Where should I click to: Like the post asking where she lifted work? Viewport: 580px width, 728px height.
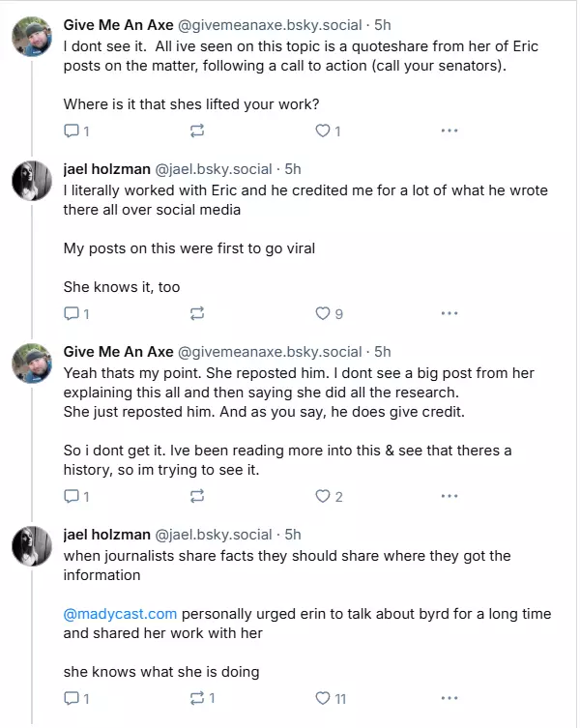coord(323,131)
